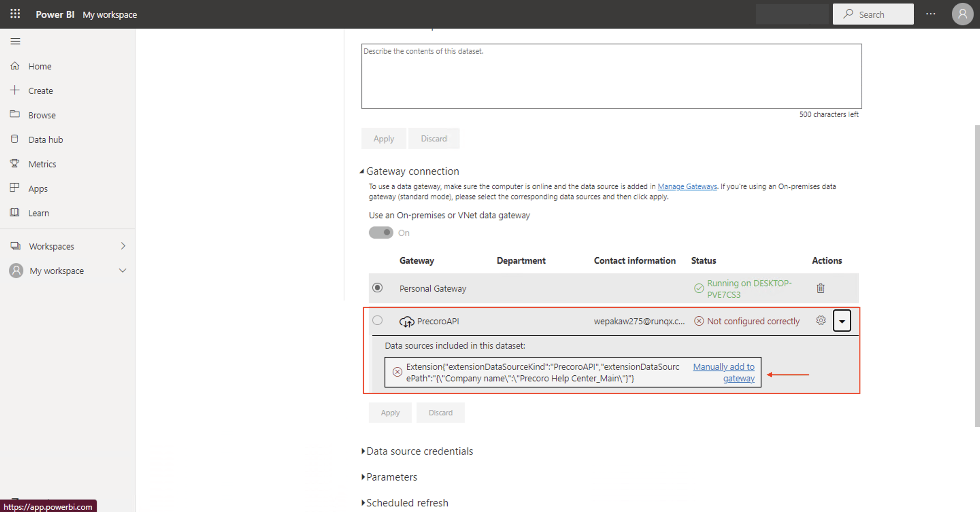Click the green check icon for Personal Gateway status
Viewport: 980px width, 512px height.
point(699,289)
